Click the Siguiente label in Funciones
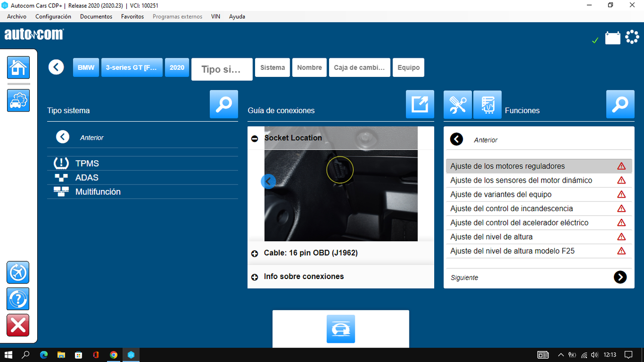The height and width of the screenshot is (362, 644). (x=464, y=278)
